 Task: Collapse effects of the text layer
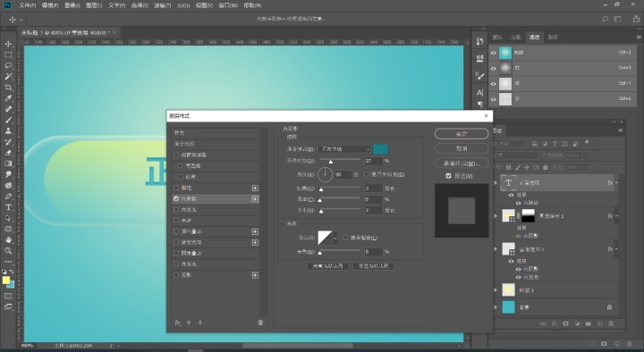pyautogui.click(x=616, y=183)
